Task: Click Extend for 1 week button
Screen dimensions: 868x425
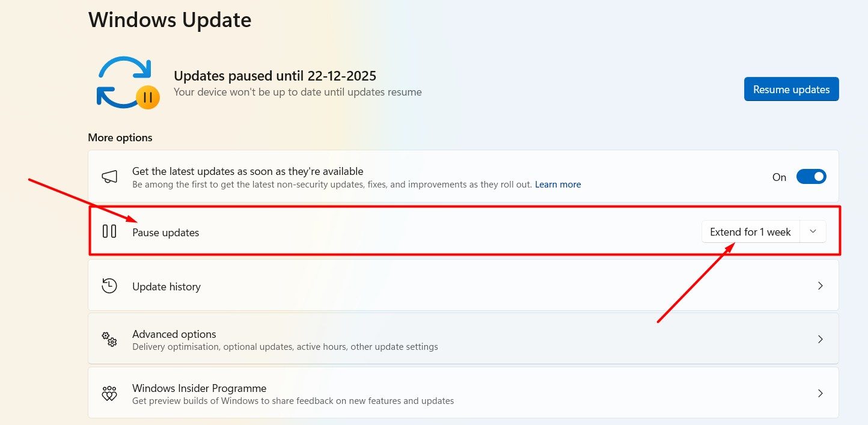Action: (x=750, y=231)
